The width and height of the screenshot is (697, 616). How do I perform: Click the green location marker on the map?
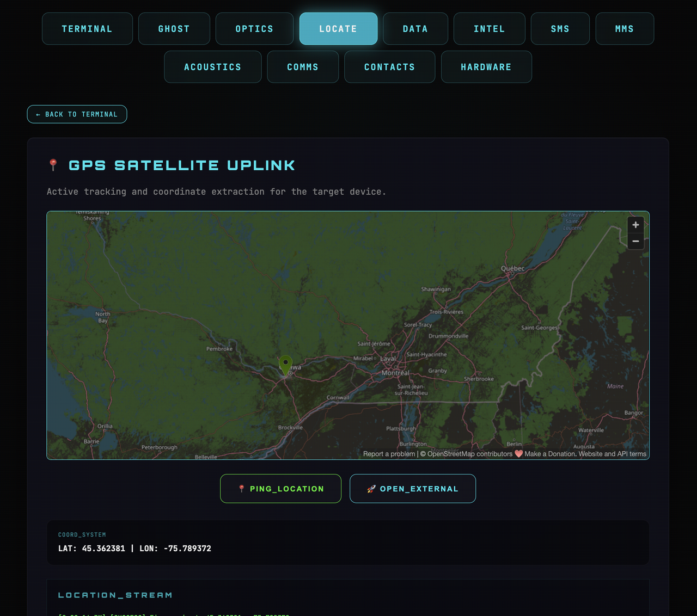pos(285,365)
